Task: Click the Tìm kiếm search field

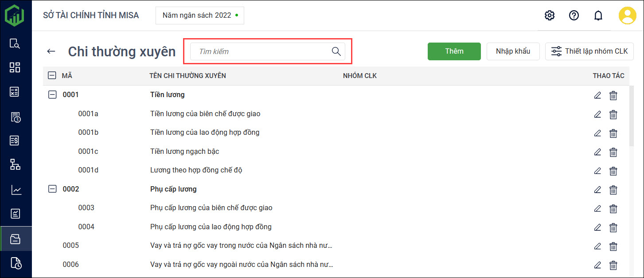Action: pyautogui.click(x=262, y=51)
